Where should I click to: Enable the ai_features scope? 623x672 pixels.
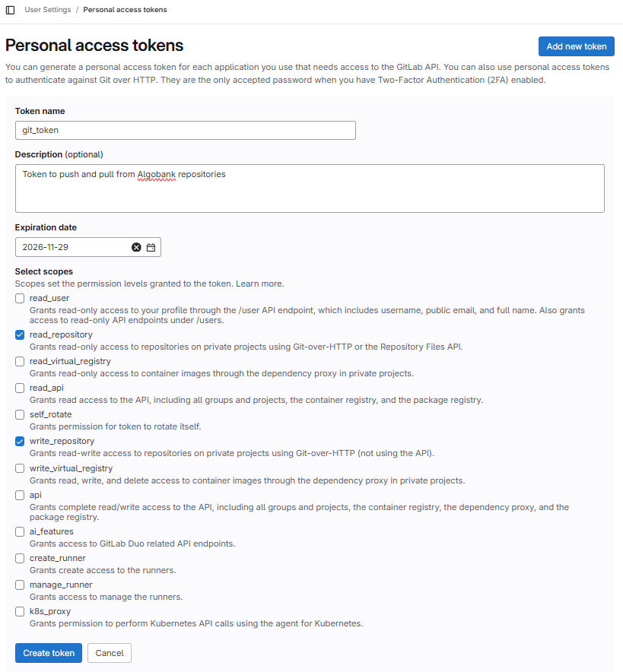(x=19, y=531)
